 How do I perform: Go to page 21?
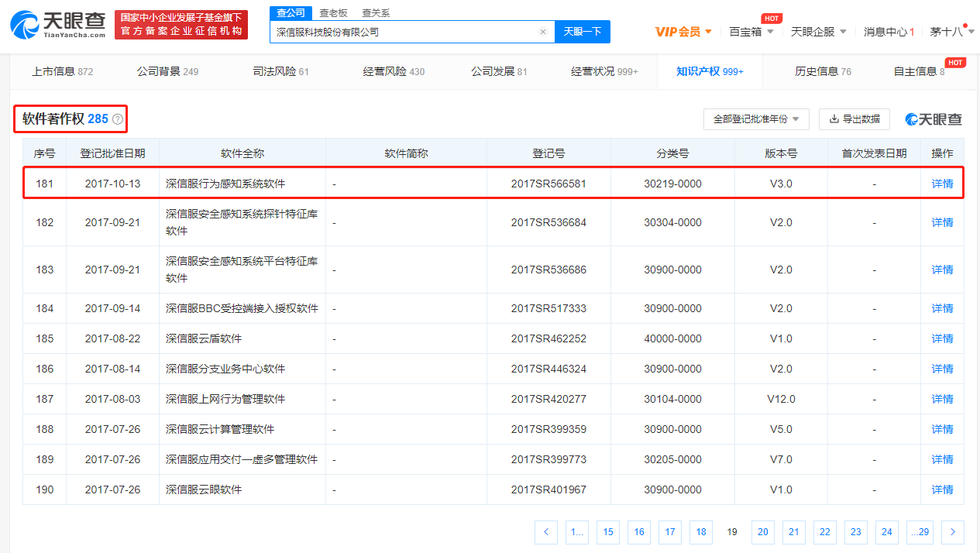click(794, 531)
